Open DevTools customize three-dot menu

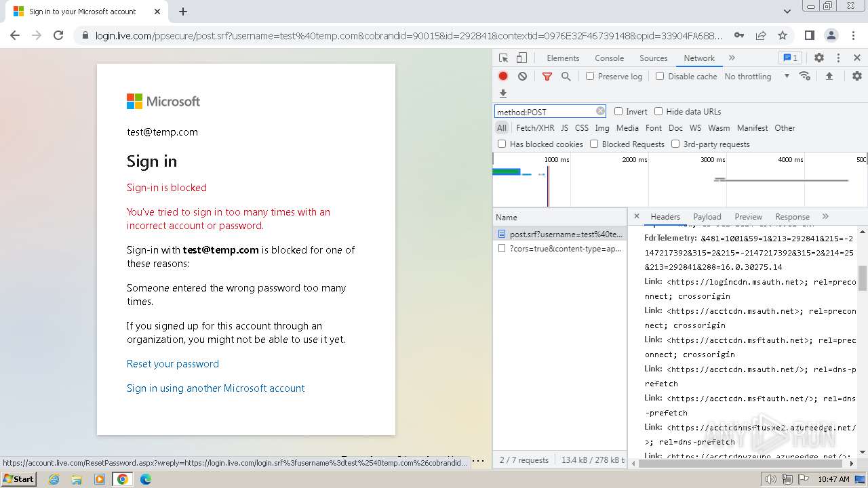(x=838, y=58)
